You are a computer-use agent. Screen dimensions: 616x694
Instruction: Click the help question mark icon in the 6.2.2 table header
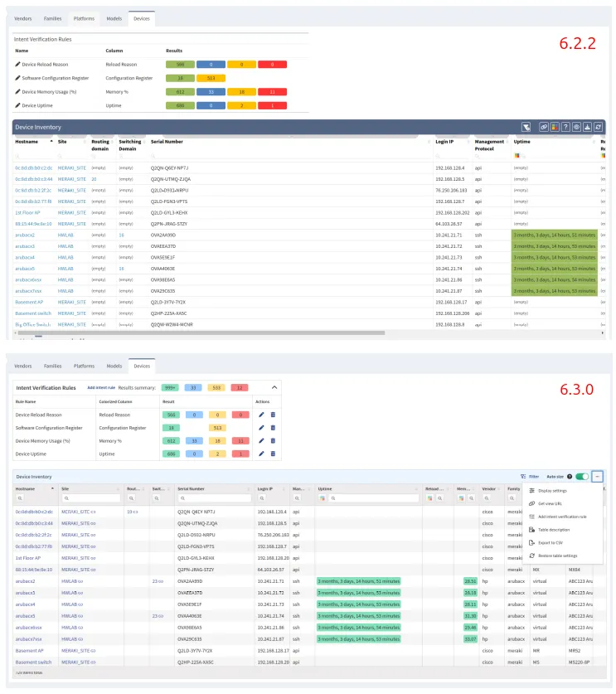(x=565, y=127)
